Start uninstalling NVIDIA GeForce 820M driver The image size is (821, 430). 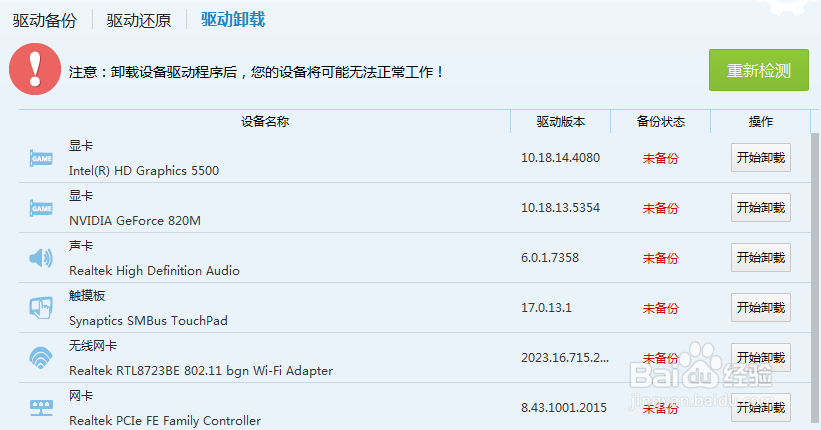coord(761,207)
